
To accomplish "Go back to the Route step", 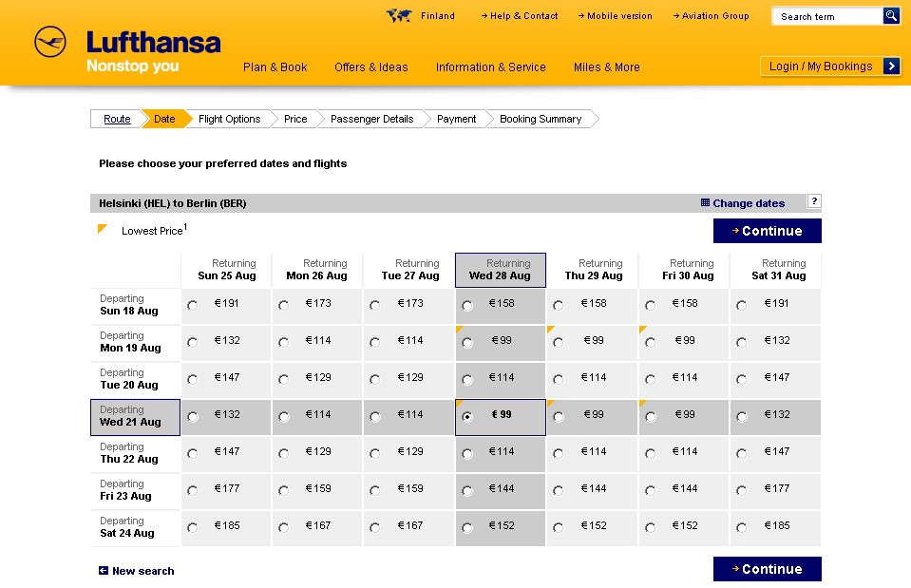I will tap(117, 119).
